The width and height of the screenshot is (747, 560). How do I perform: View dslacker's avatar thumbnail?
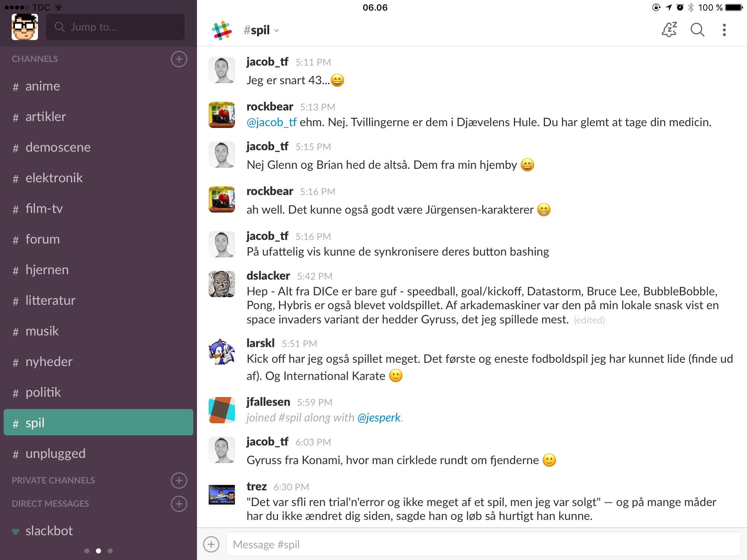point(222,284)
